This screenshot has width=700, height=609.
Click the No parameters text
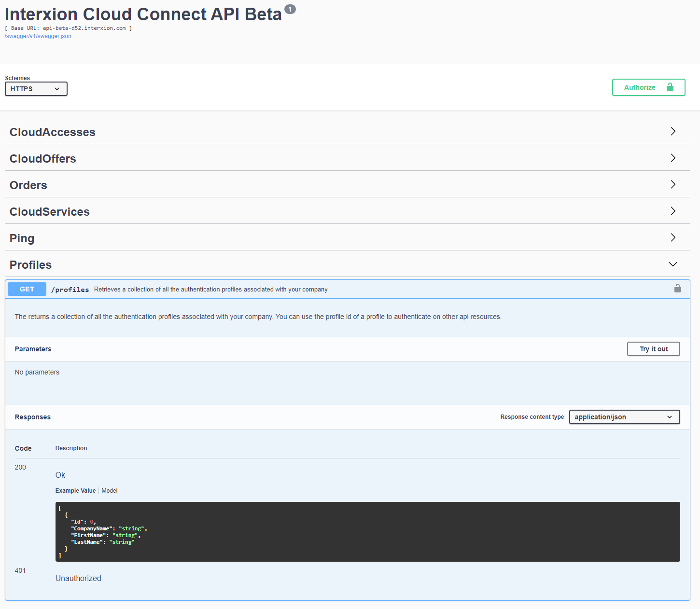37,372
